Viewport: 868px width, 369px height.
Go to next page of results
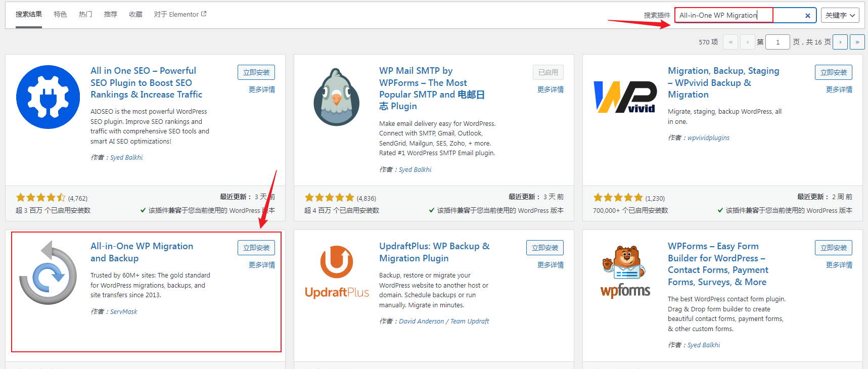[840, 42]
